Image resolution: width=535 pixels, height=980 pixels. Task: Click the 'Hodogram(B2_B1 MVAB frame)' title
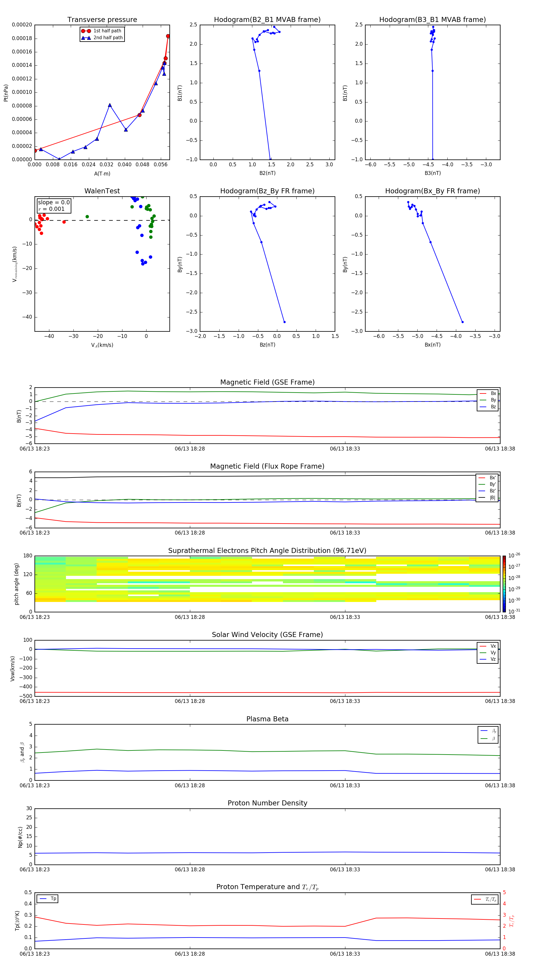[267, 20]
